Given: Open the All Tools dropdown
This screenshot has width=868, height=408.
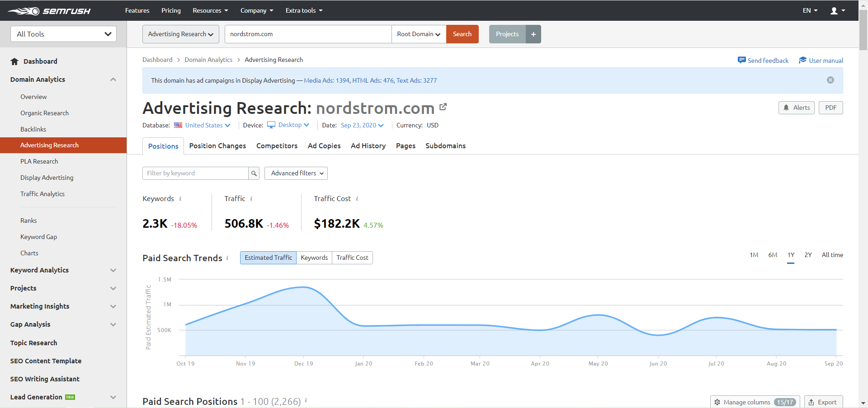Looking at the screenshot, I should (x=63, y=34).
